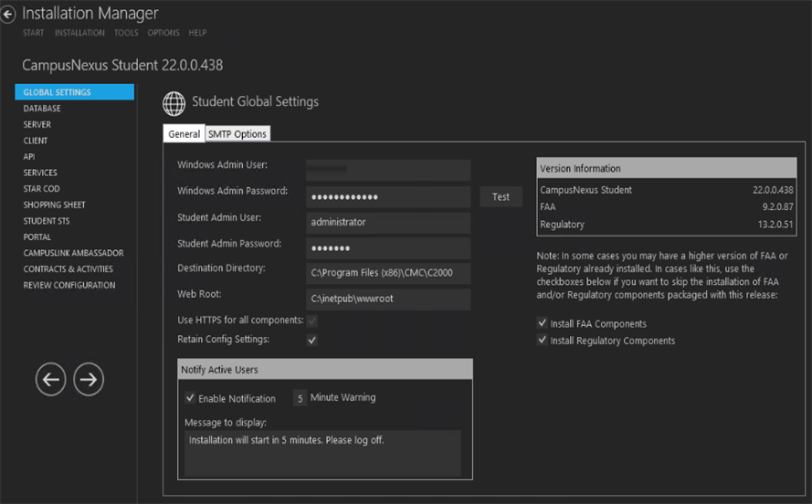Select STUDENT STS in the sidebar

pos(46,220)
